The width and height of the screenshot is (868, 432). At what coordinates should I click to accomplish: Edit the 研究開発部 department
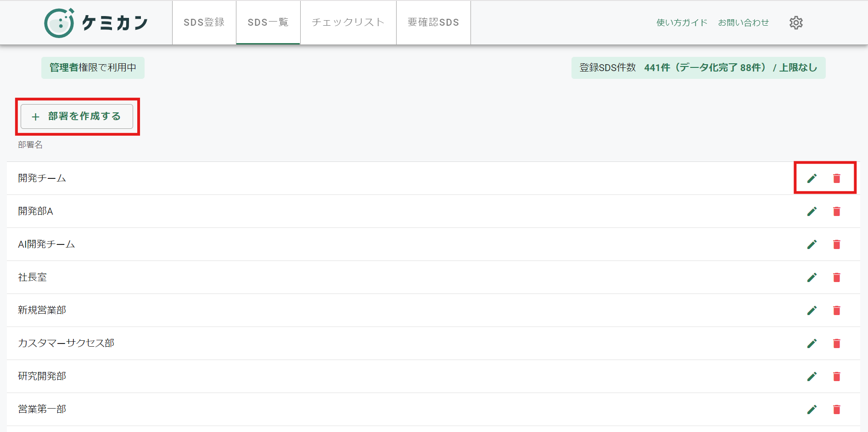click(812, 377)
